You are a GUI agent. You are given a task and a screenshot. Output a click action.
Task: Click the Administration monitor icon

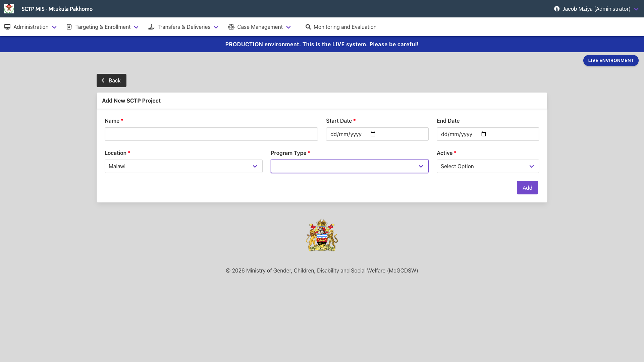7,27
